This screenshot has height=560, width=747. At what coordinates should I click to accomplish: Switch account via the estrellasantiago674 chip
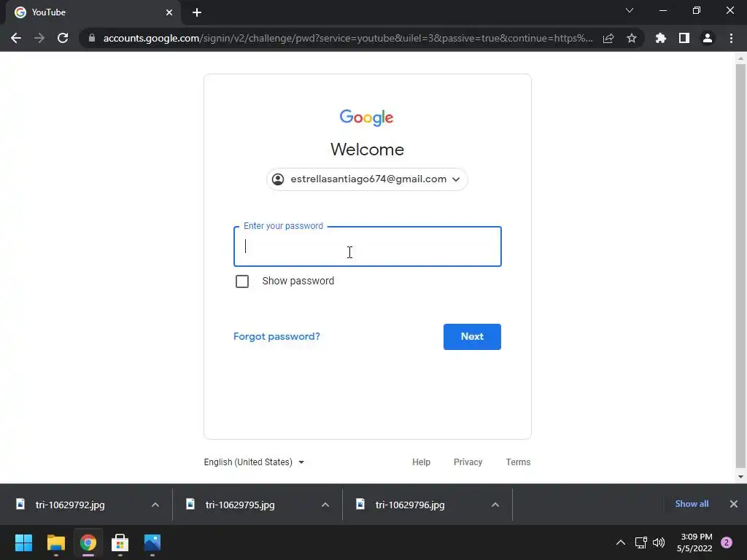click(367, 179)
